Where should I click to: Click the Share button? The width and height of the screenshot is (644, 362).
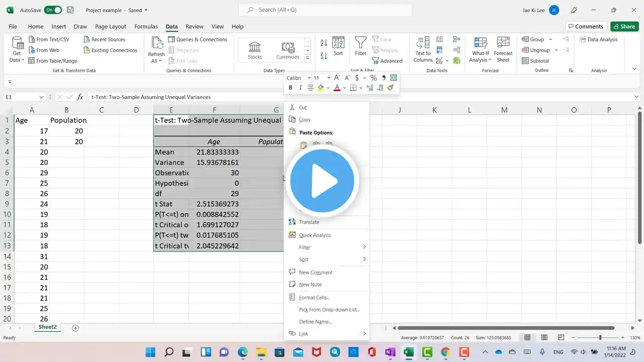click(x=624, y=27)
